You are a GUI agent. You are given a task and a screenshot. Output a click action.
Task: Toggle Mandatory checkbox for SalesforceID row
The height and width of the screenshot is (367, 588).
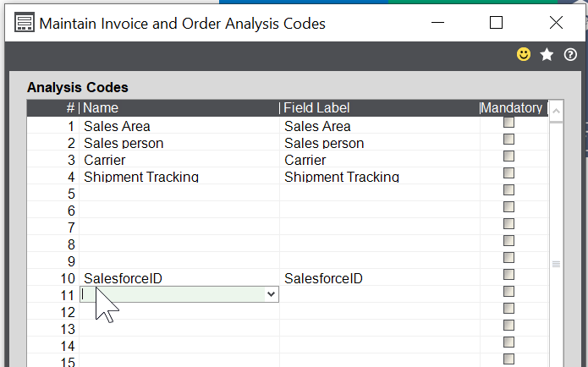508,275
